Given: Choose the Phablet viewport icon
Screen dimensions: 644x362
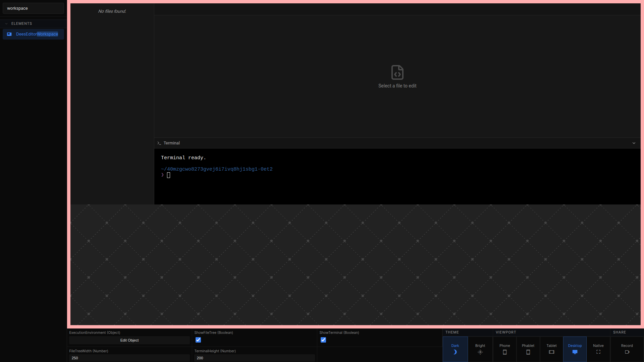Looking at the screenshot, I should pyautogui.click(x=528, y=352).
